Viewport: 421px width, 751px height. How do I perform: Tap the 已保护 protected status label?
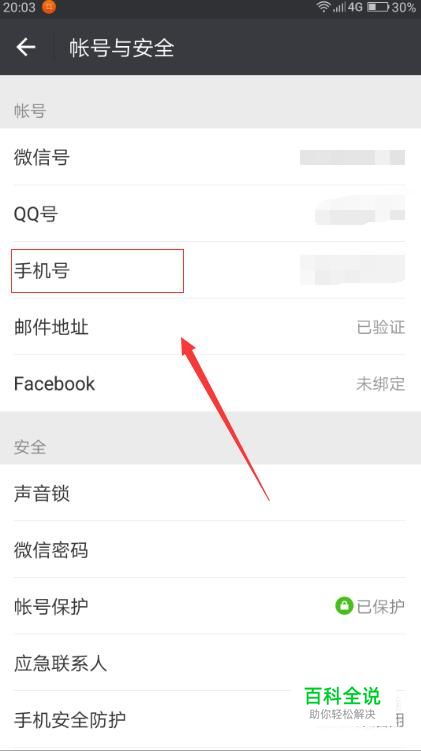(x=381, y=606)
